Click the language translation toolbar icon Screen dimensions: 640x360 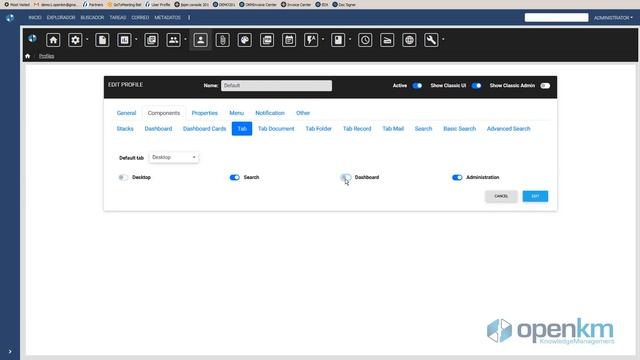(311, 40)
